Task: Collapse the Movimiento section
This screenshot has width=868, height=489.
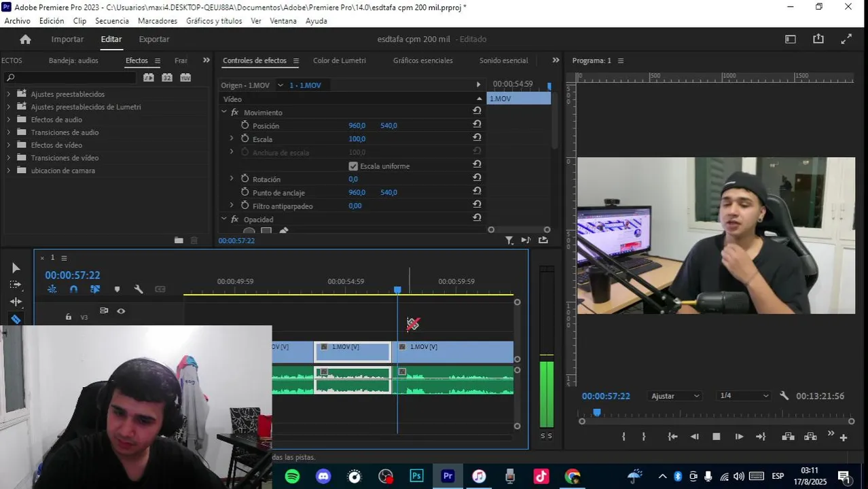Action: tap(224, 112)
